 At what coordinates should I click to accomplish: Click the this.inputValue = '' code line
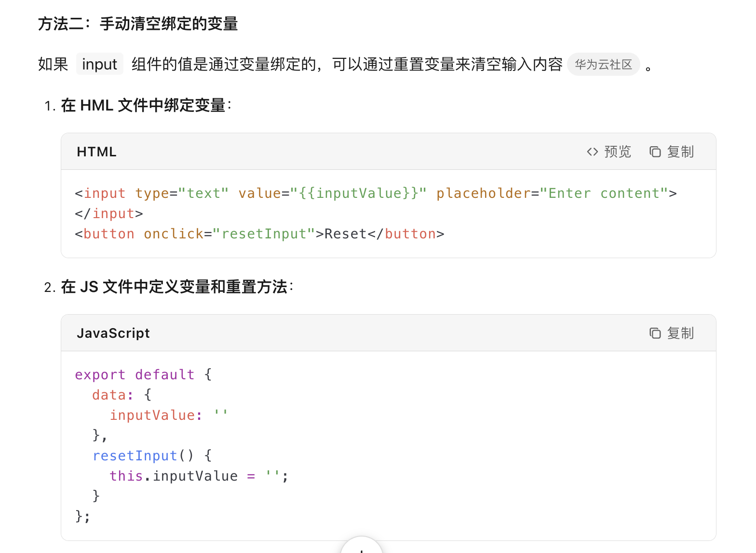[199, 476]
